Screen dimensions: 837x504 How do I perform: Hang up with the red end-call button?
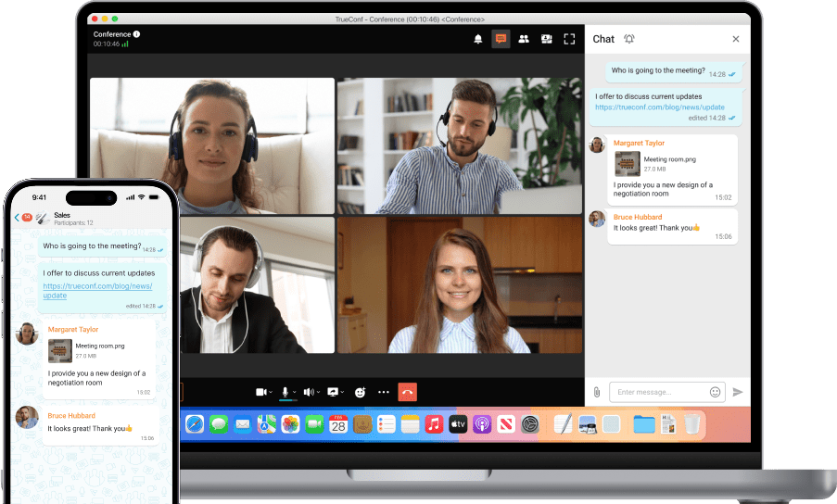pos(407,392)
